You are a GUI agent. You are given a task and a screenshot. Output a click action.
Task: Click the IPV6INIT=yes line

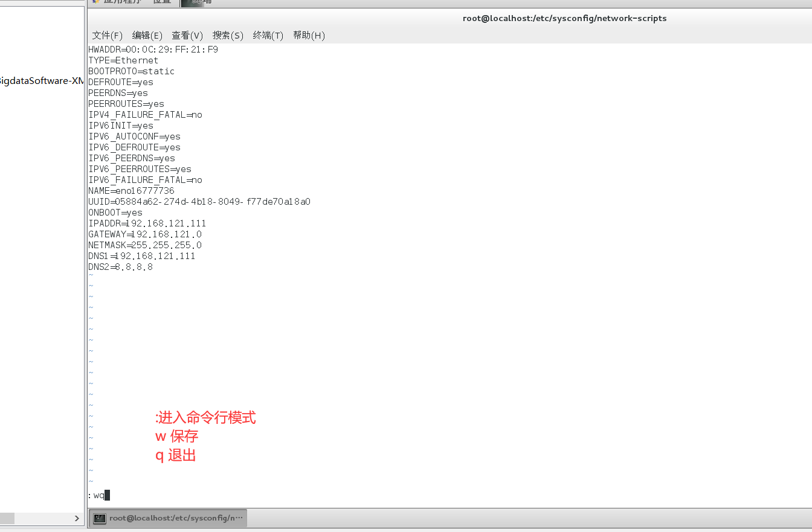pos(121,126)
